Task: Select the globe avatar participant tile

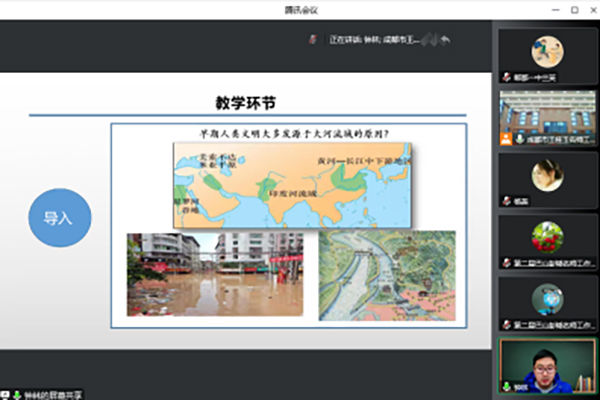Action: click(x=548, y=304)
